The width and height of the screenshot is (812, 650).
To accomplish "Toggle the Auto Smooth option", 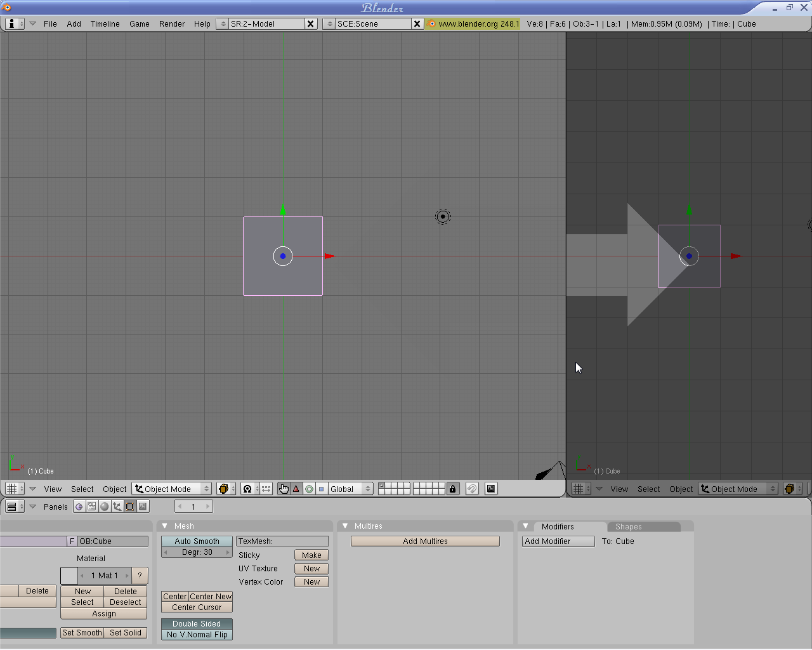I will (197, 541).
